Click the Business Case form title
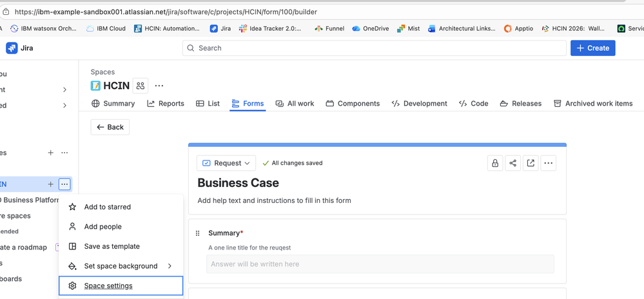Image resolution: width=644 pixels, height=299 pixels. [239, 183]
